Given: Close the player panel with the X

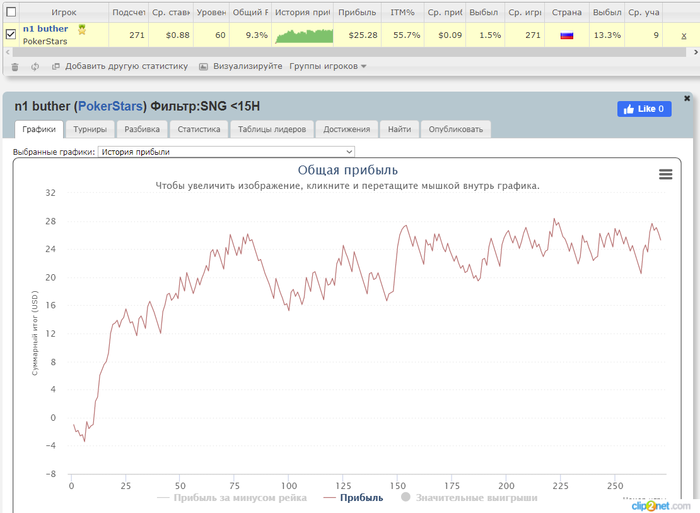Looking at the screenshot, I should tap(687, 98).
